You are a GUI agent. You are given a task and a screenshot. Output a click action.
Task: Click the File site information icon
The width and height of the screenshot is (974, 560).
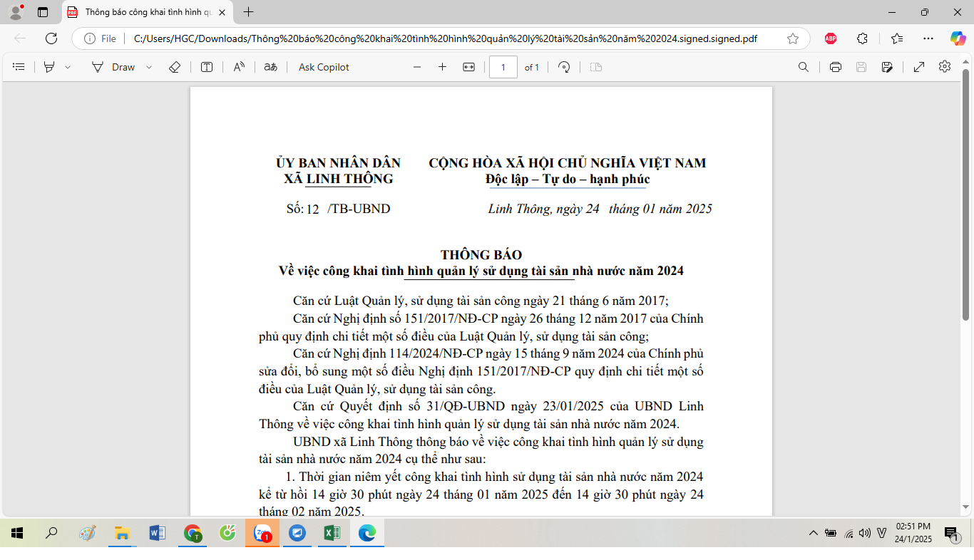tap(100, 38)
